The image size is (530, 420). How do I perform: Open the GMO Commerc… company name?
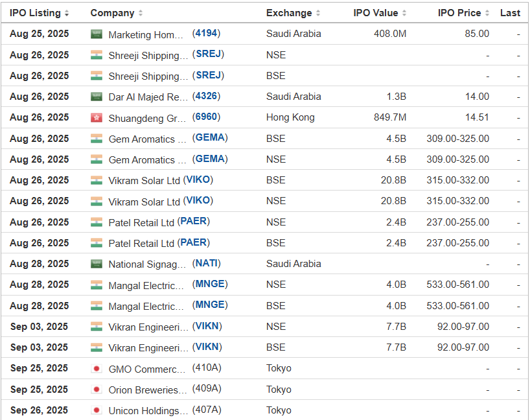[147, 369]
